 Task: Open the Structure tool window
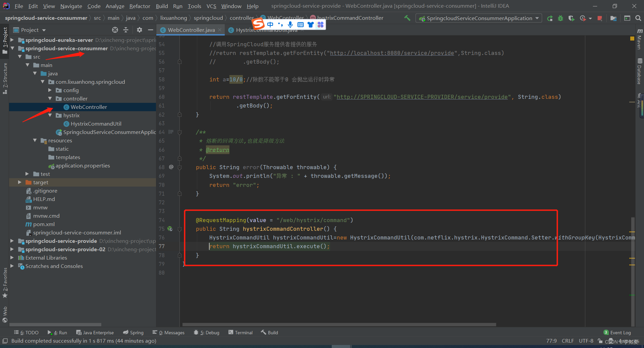pyautogui.click(x=5, y=78)
